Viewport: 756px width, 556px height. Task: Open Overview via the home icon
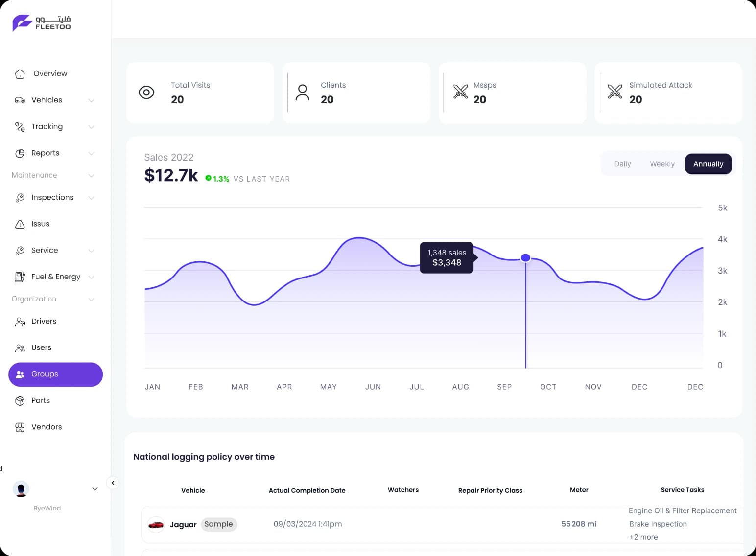(x=20, y=74)
